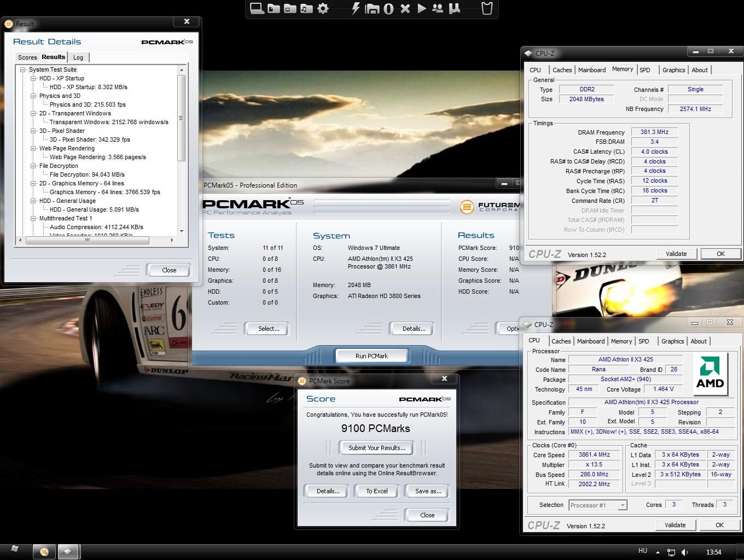This screenshot has width=744, height=560.
Task: Open the Mainboard tab in the upper CPU-Z window
Action: (592, 70)
